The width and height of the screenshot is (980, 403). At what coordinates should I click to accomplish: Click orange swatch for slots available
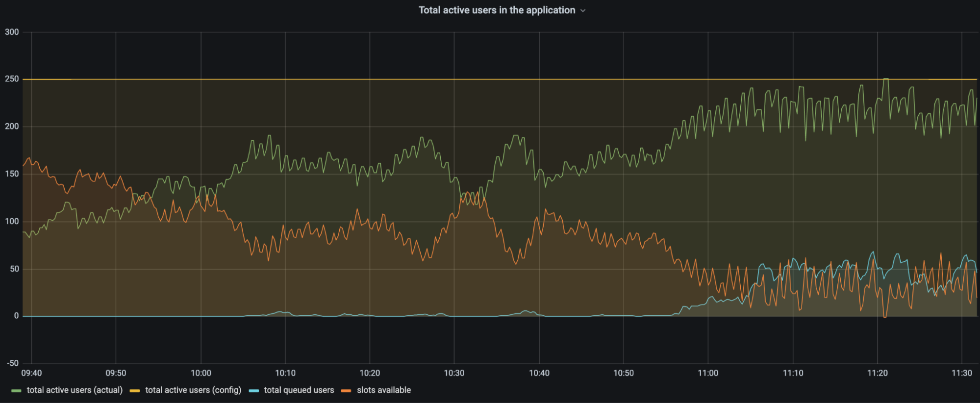tap(346, 391)
